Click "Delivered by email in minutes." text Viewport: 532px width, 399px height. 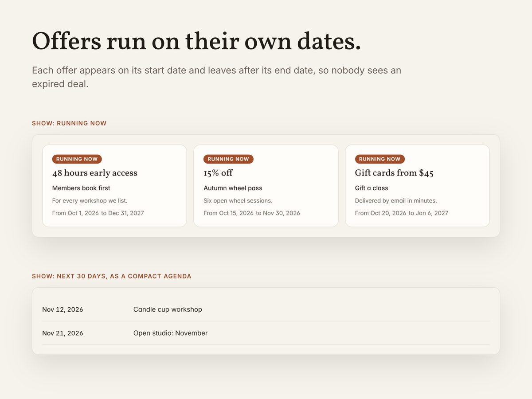click(396, 201)
